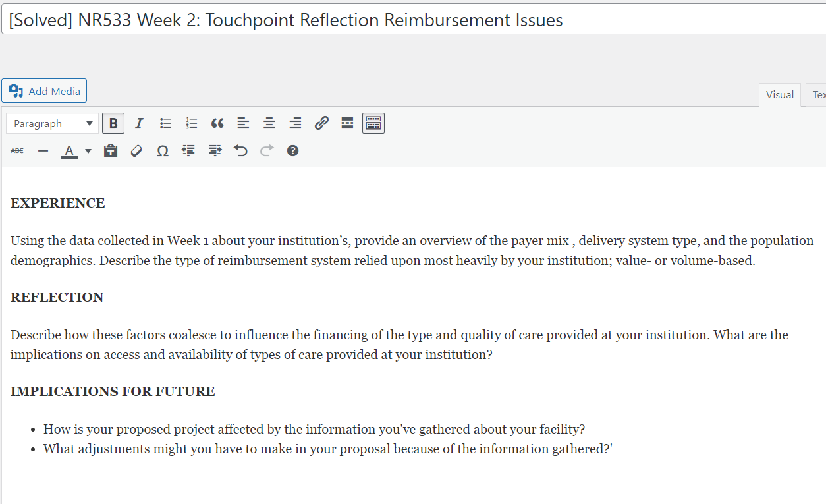The height and width of the screenshot is (504, 826).
Task: Switch to the Text editor tab
Action: [x=817, y=95]
